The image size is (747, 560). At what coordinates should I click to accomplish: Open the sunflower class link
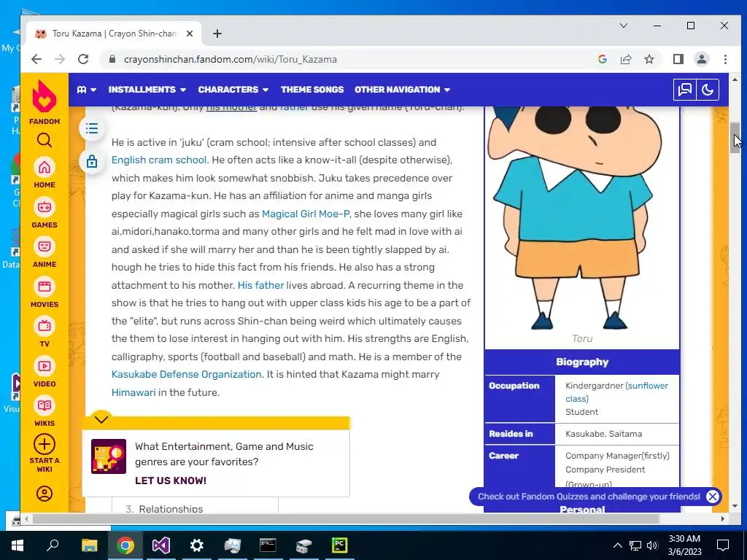(x=616, y=392)
